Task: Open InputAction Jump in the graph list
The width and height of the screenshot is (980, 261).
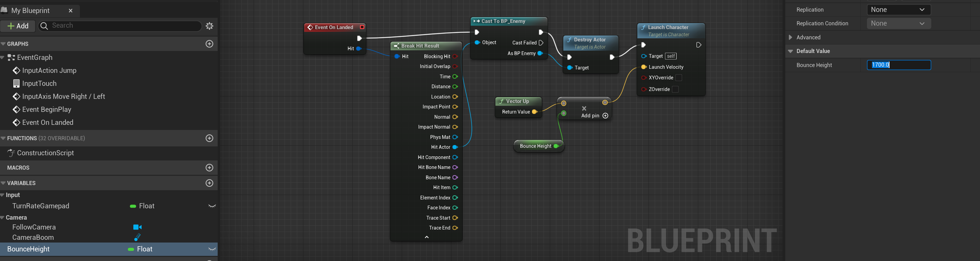Action: tap(49, 71)
